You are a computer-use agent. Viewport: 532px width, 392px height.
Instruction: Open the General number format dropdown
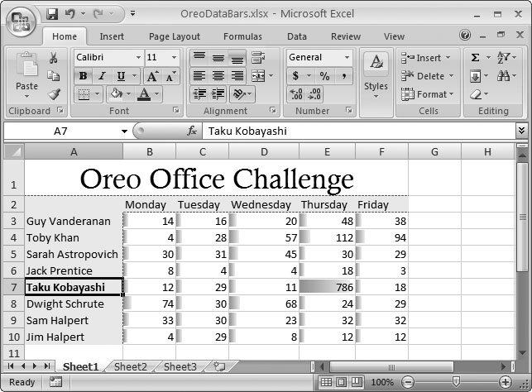tap(347, 57)
